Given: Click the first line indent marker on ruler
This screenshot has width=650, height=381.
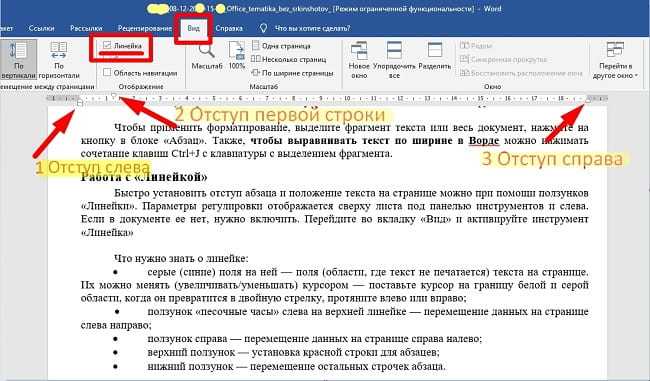Looking at the screenshot, I should click(x=114, y=96).
